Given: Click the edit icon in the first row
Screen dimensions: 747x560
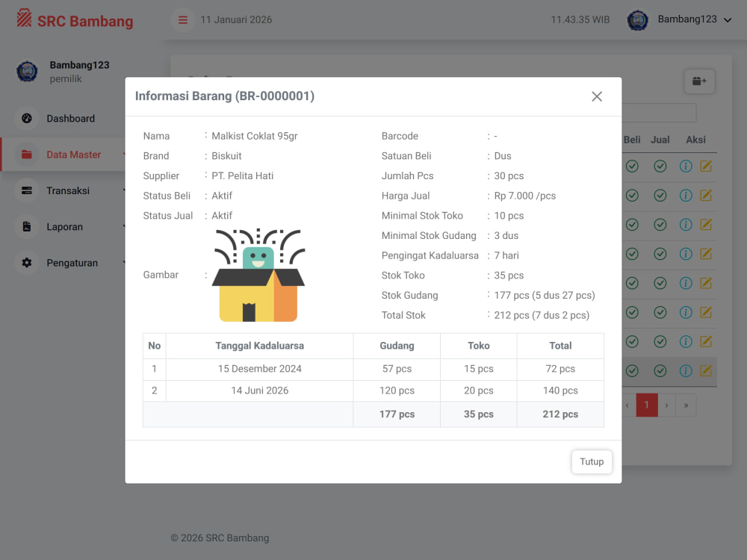Looking at the screenshot, I should pos(706,167).
